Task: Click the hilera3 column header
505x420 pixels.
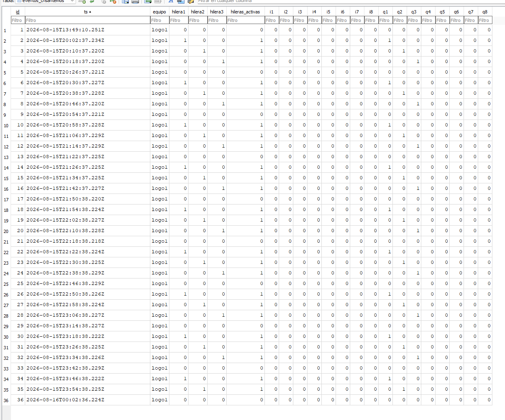Action: click(x=217, y=12)
